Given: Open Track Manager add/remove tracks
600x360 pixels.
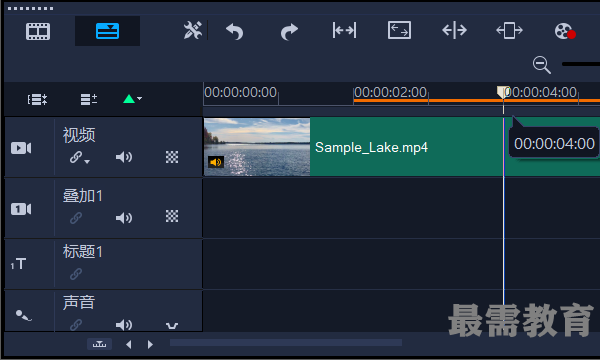Looking at the screenshot, I should 89,99.
